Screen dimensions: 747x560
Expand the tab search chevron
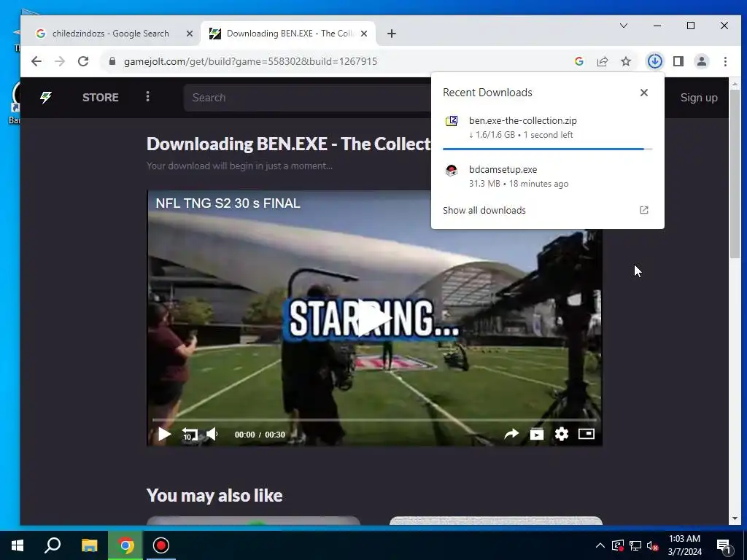tap(623, 26)
